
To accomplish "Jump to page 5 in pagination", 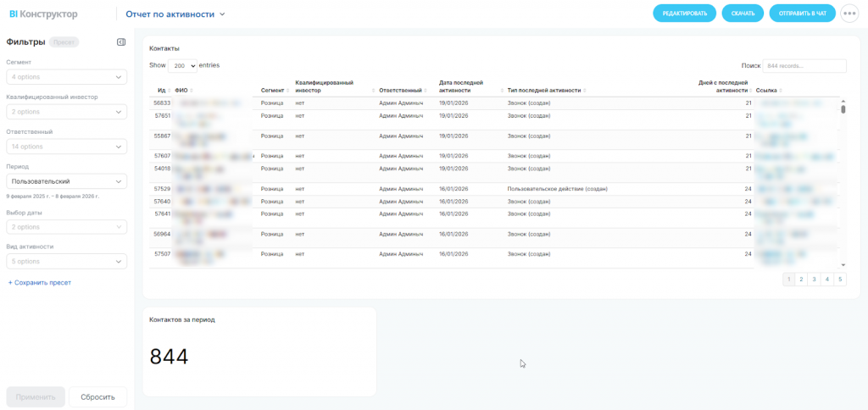I will coord(840,279).
